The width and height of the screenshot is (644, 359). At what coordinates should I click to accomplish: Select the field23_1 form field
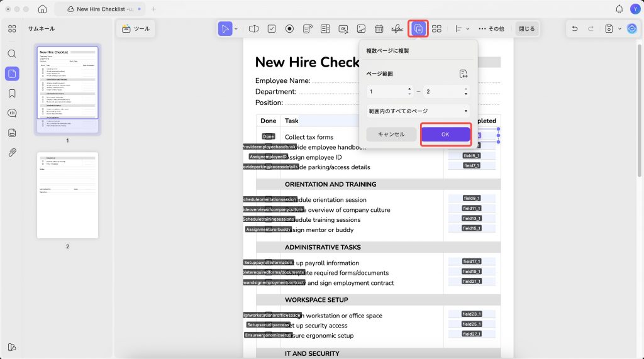[x=472, y=314]
